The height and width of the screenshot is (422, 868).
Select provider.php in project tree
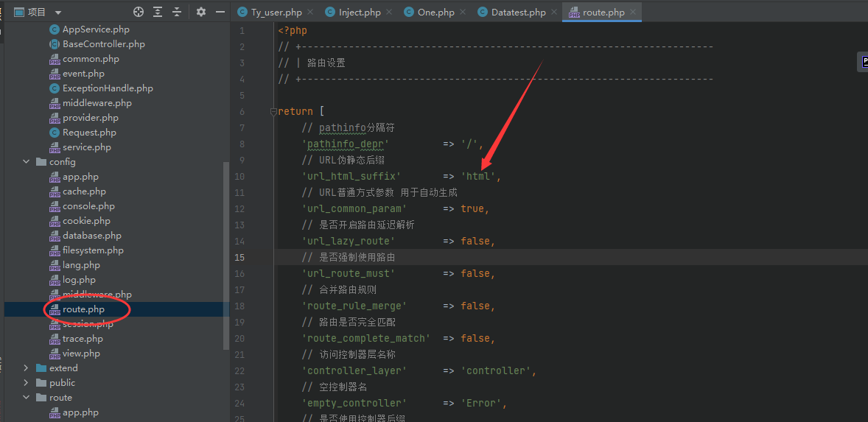pyautogui.click(x=91, y=118)
